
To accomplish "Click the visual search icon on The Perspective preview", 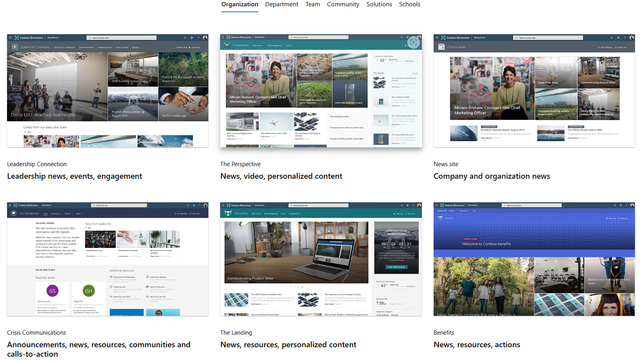I will pos(413,42).
